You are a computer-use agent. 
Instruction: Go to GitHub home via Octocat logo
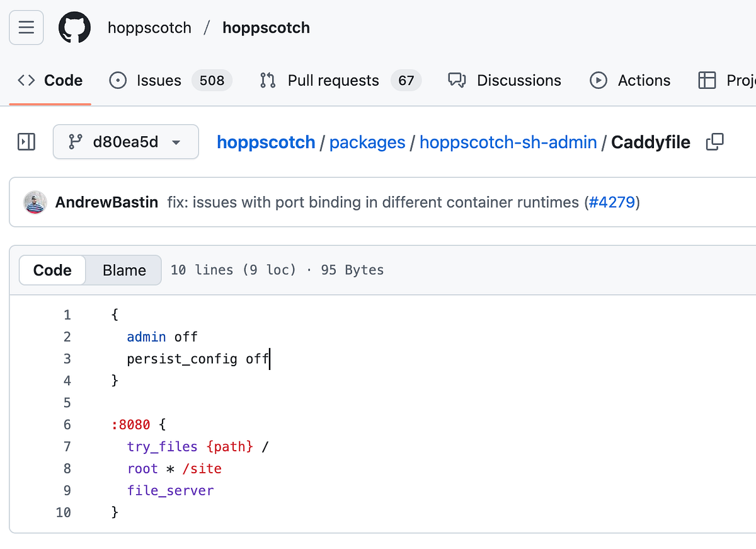75,28
